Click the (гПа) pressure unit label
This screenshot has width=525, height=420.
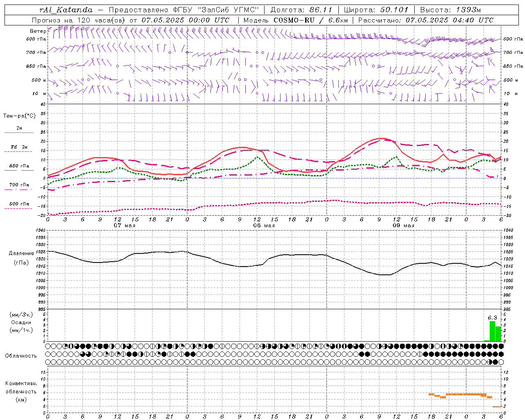tap(21, 263)
